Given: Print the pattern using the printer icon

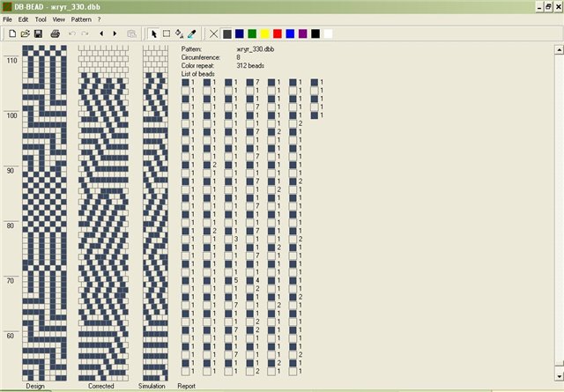Looking at the screenshot, I should (x=55, y=33).
